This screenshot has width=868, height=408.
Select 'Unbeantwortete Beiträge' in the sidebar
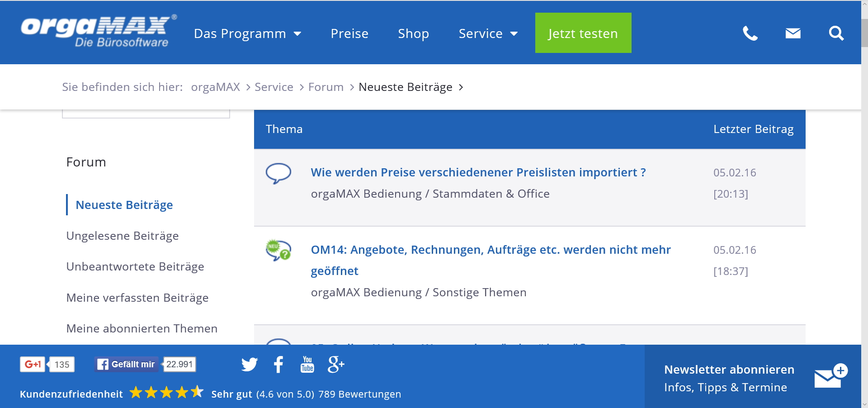(x=135, y=266)
